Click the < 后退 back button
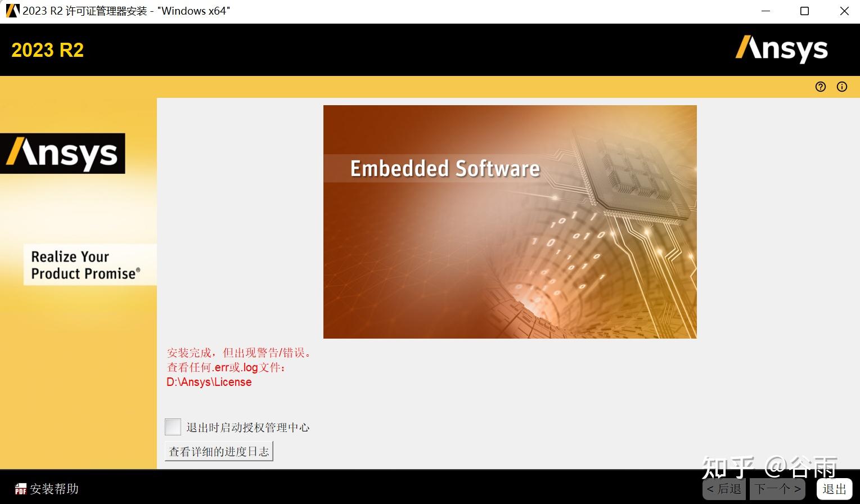Image resolution: width=860 pixels, height=504 pixels. pos(723,488)
